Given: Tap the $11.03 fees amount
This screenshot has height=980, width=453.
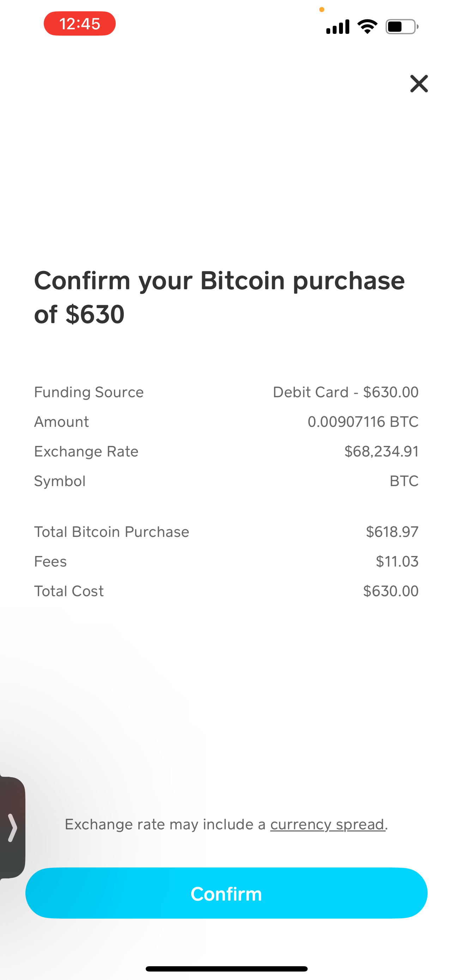Looking at the screenshot, I should (x=397, y=562).
